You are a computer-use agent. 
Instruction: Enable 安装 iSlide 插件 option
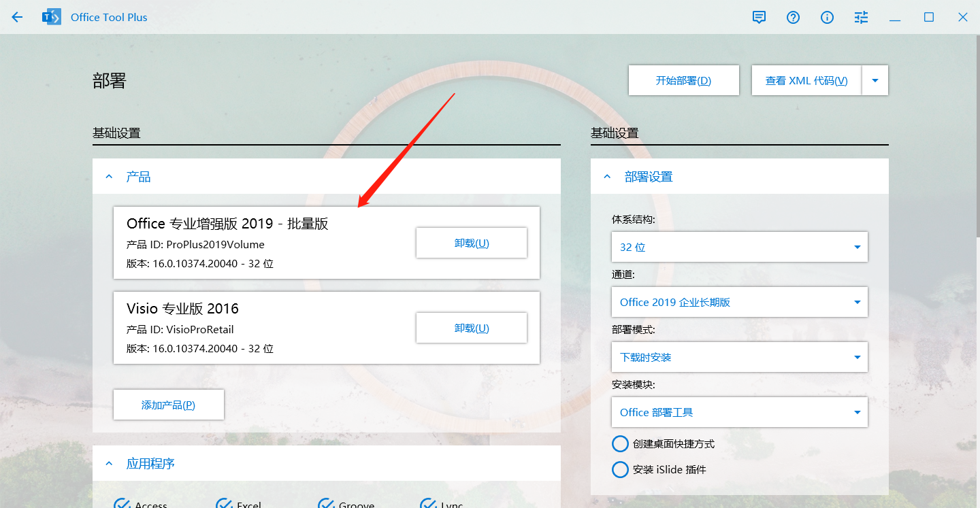(x=620, y=470)
